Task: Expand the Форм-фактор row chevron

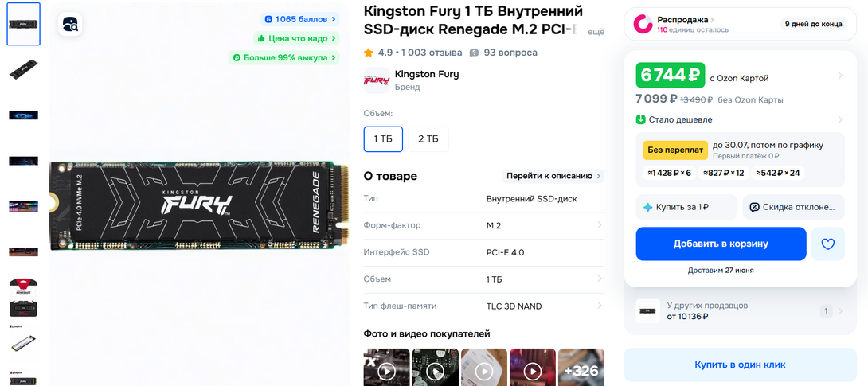Action: pos(600,225)
